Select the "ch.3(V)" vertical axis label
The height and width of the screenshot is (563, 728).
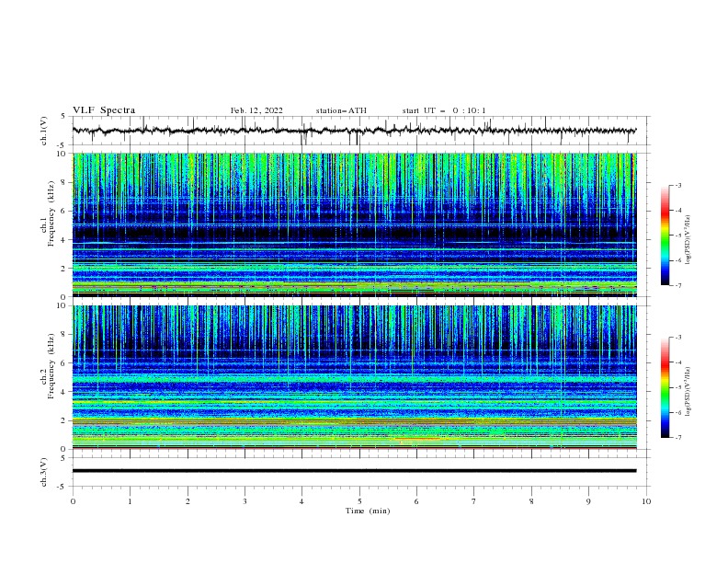pyautogui.click(x=44, y=472)
